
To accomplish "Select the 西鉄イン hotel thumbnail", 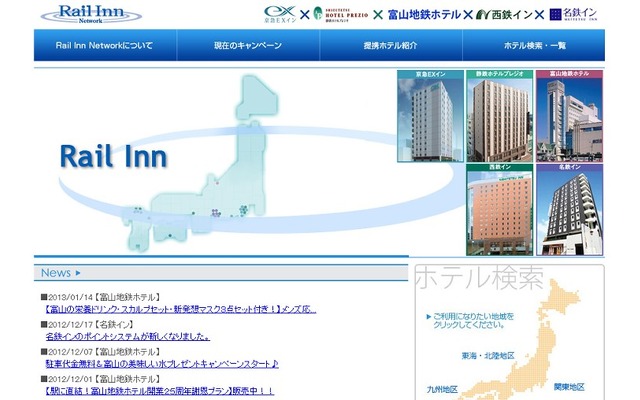I will click(500, 210).
